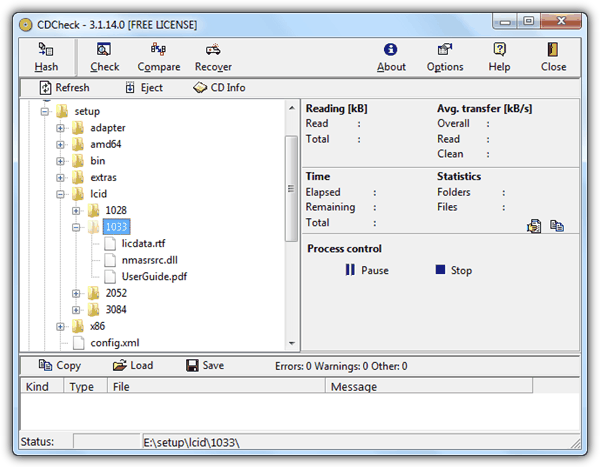Open the Options settings
This screenshot has height=467, width=600.
tap(445, 57)
